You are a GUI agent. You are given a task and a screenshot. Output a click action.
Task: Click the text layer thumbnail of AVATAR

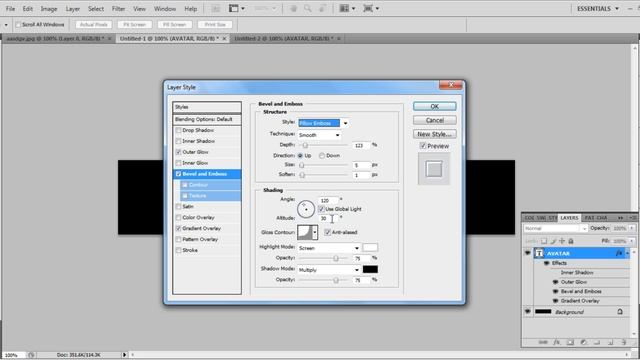tap(539, 253)
